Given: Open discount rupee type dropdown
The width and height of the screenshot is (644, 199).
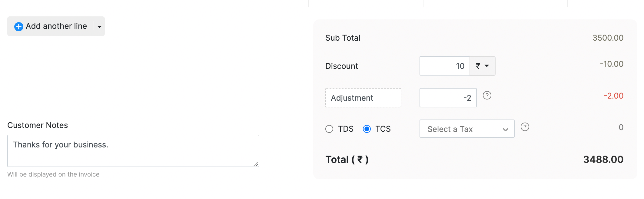Looking at the screenshot, I should point(483,66).
